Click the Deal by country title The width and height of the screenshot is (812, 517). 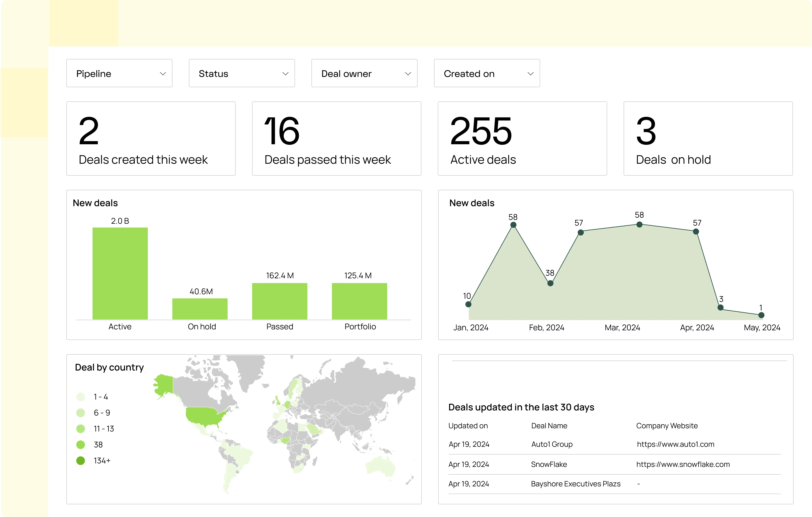click(109, 367)
